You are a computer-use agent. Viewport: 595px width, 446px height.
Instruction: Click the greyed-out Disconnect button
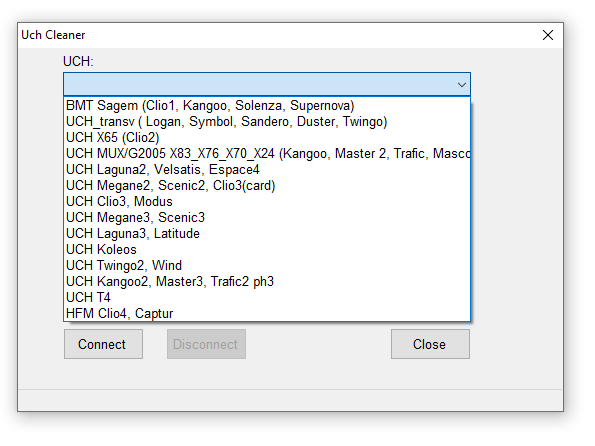pyautogui.click(x=206, y=344)
